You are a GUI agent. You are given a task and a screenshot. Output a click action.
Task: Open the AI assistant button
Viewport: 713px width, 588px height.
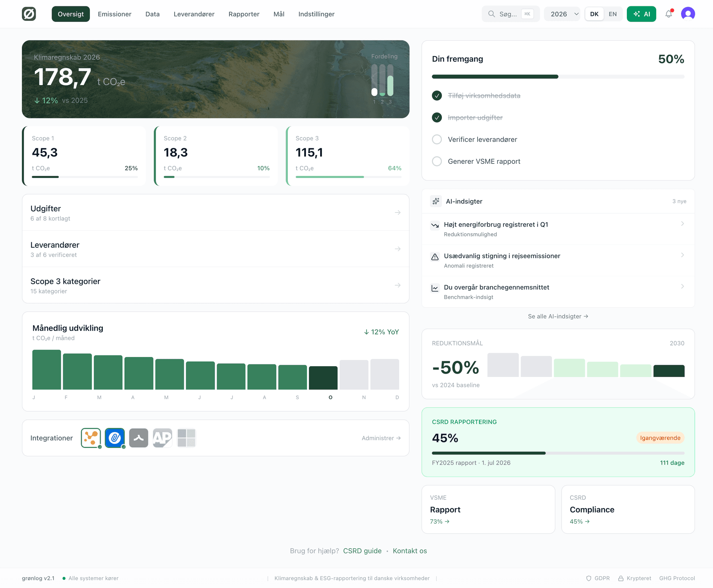click(x=641, y=14)
